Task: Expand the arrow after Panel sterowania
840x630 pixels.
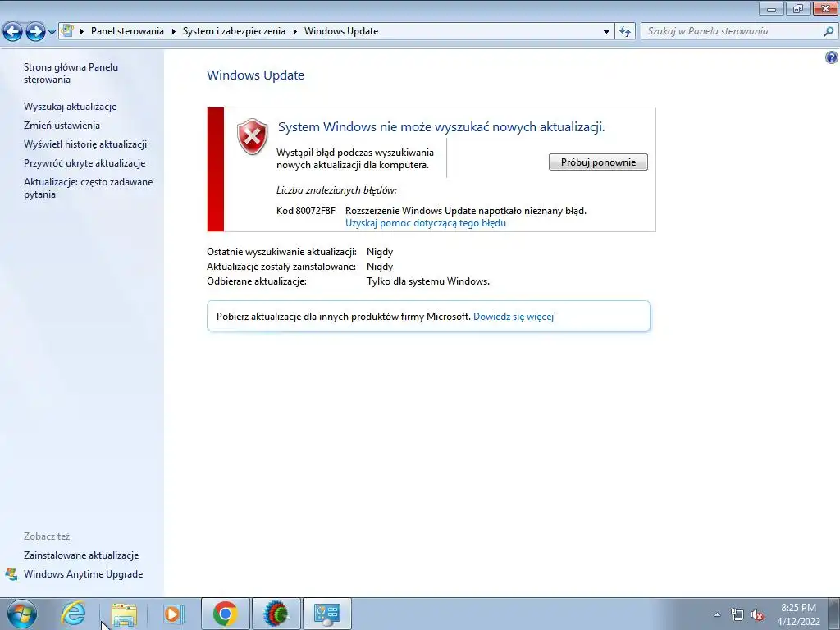Action: [174, 31]
